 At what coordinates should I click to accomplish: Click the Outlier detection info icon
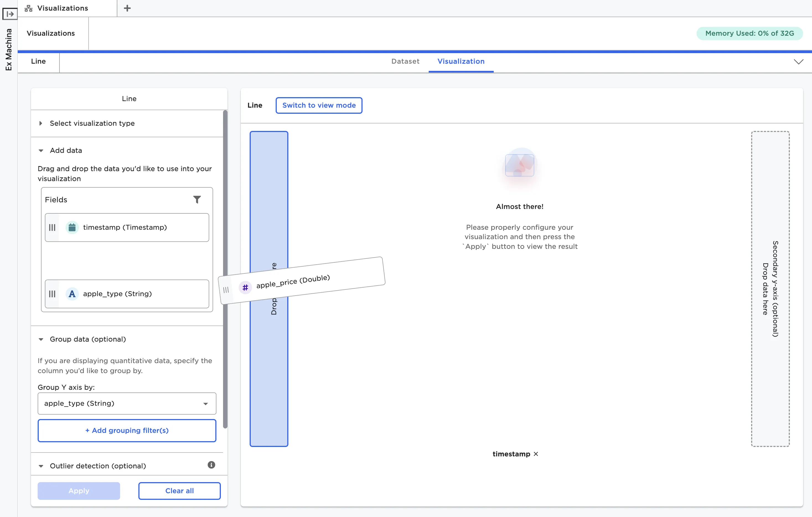tap(211, 465)
